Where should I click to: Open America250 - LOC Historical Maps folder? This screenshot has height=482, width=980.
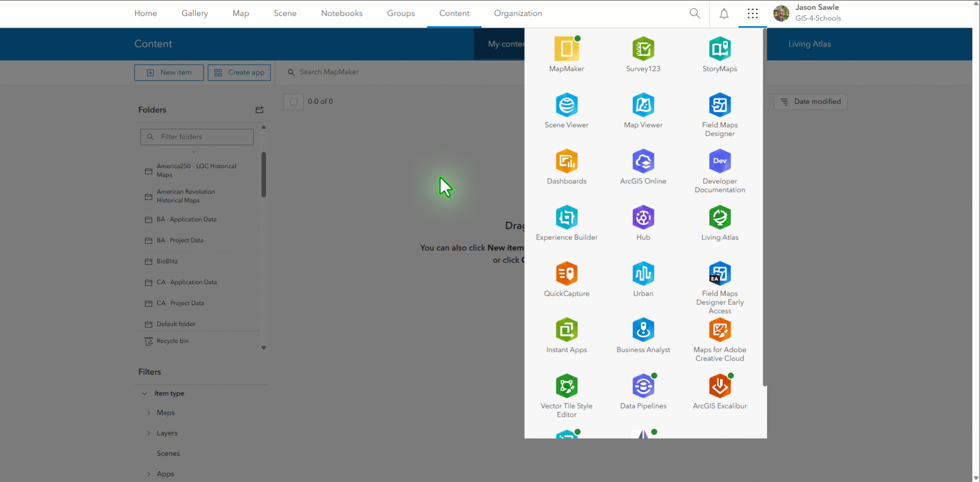197,171
